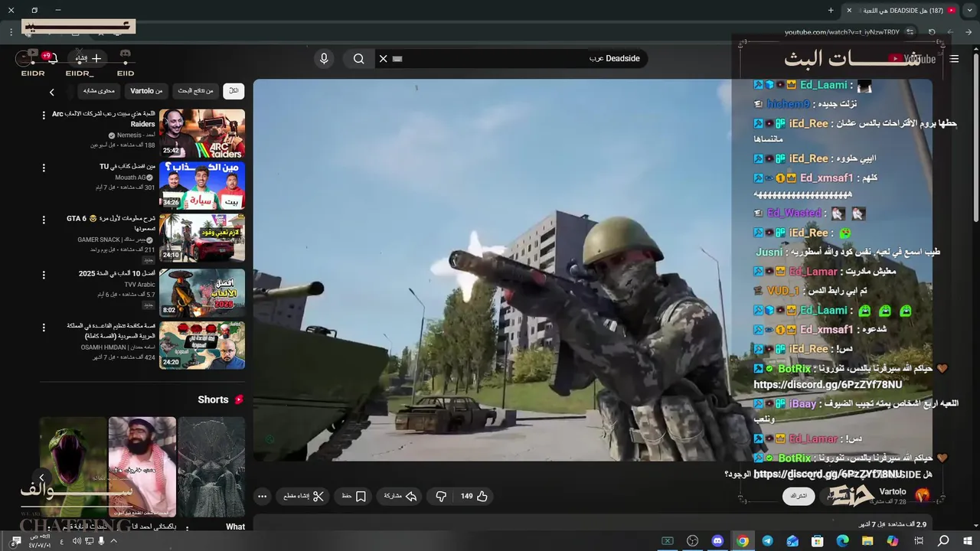Select the search results filter chip

[196, 91]
